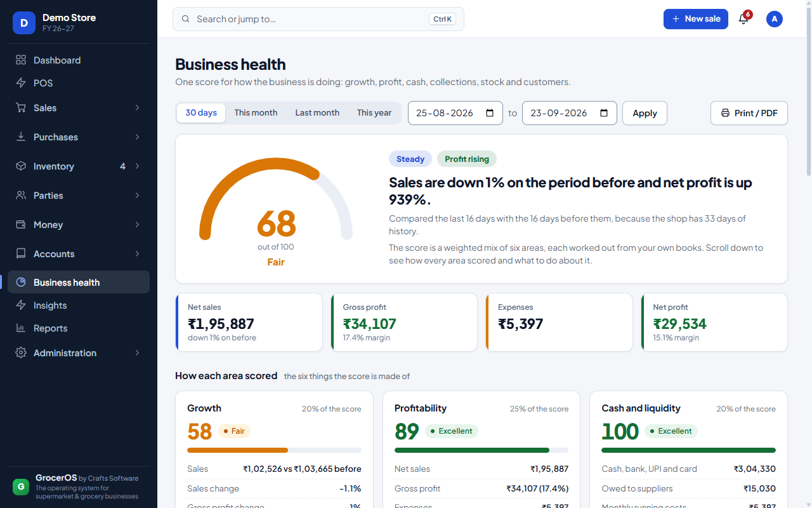Select the 30 days range tab

[201, 113]
